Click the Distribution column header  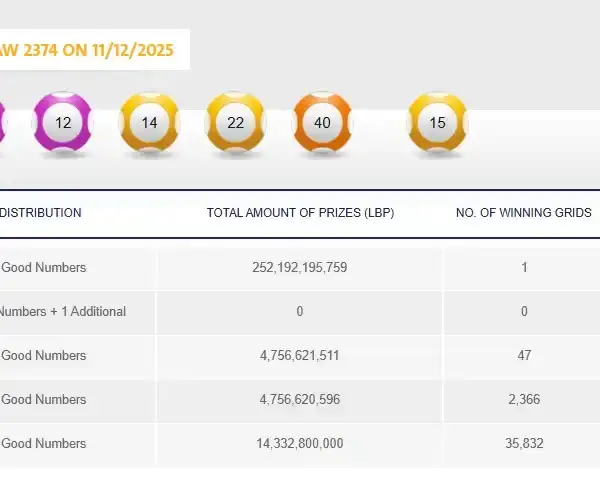tap(41, 213)
